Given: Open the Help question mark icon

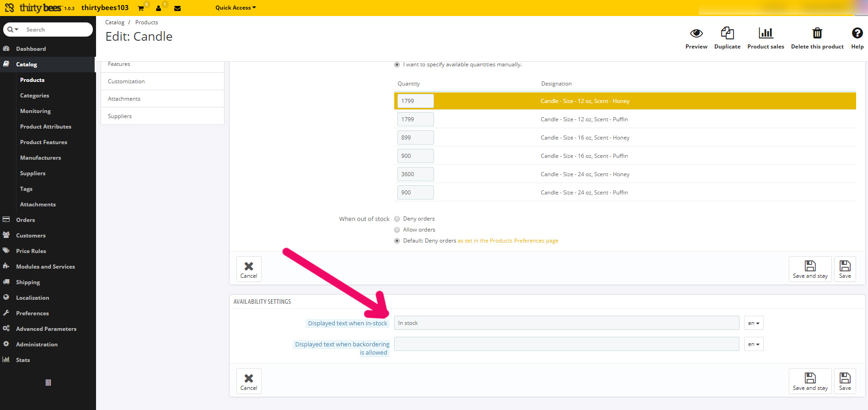Looking at the screenshot, I should [857, 33].
